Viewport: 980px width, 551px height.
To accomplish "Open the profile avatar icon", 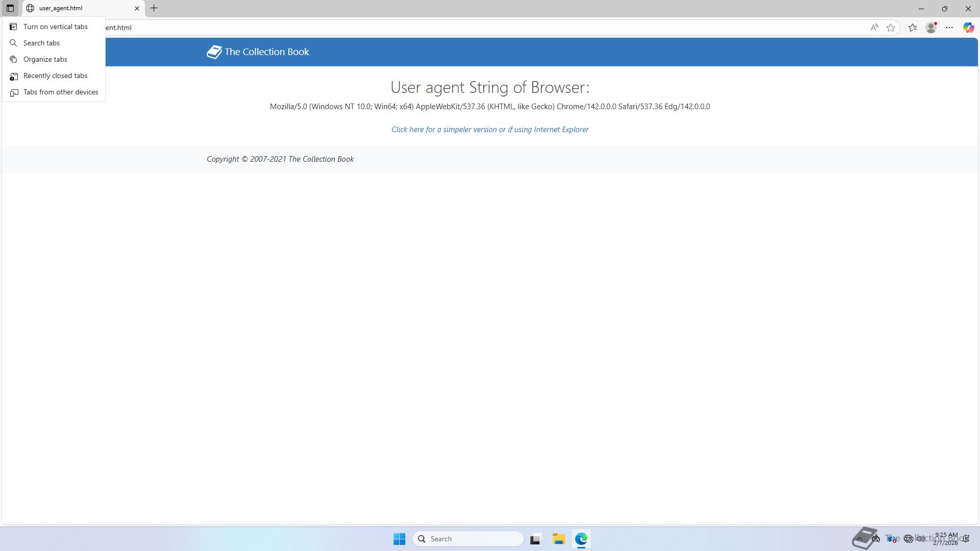I will coord(931,28).
